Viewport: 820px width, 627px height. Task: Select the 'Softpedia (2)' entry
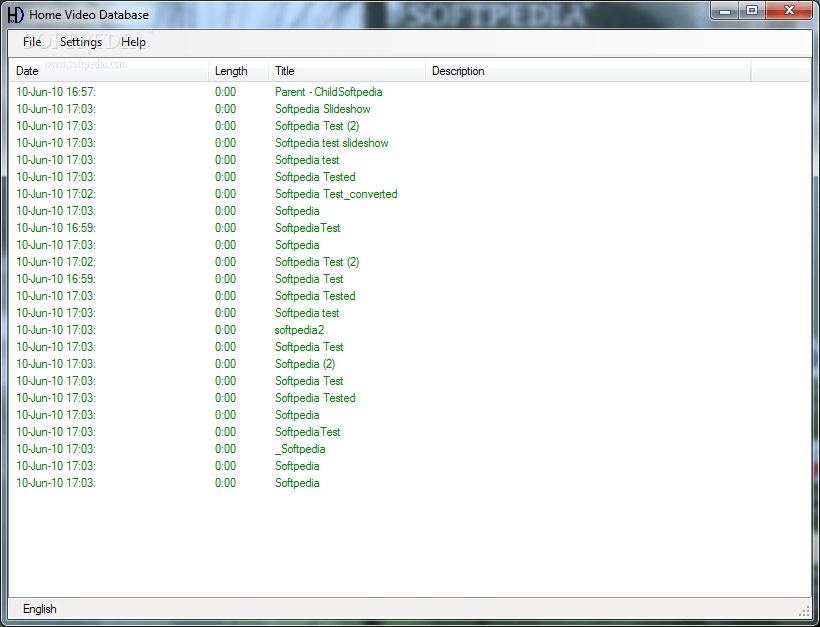click(x=305, y=364)
